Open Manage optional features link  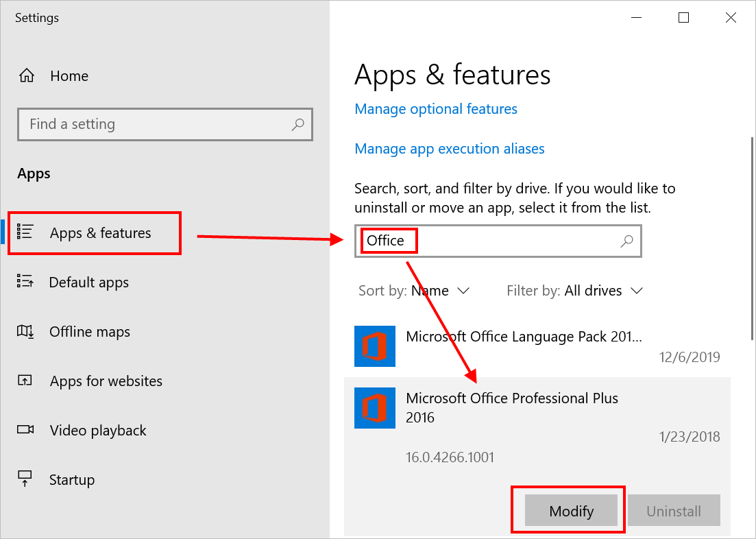coord(436,109)
